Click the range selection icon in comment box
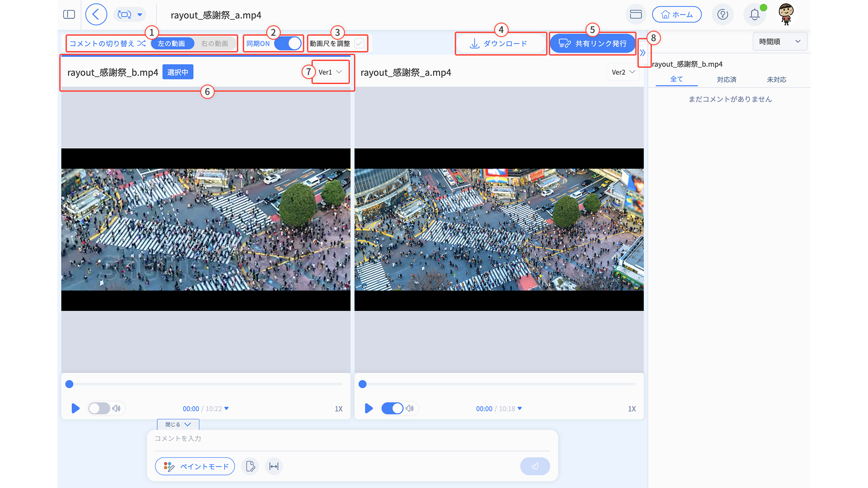This screenshot has height=488, width=868. [274, 466]
